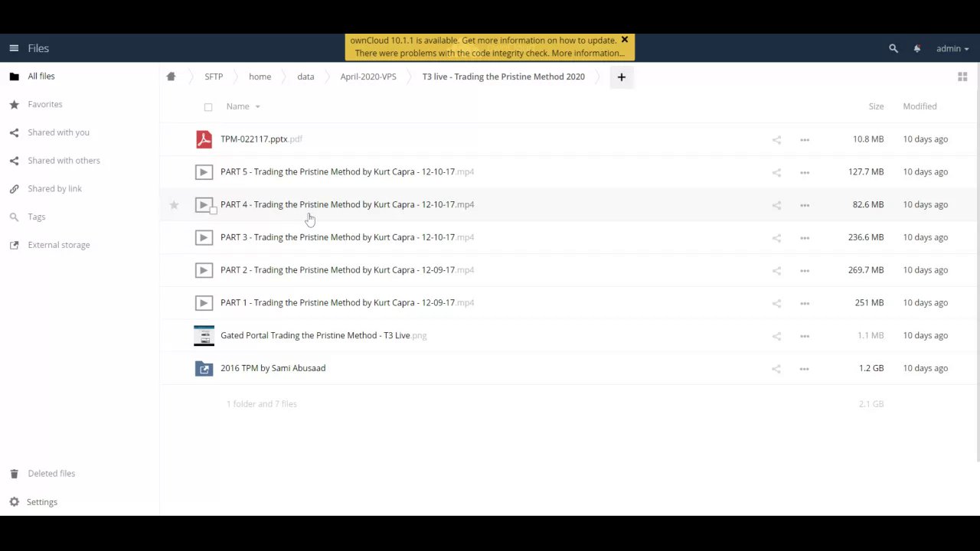Viewport: 980px width, 551px height.
Task: Share the Gated Portal PNG file
Action: (776, 336)
